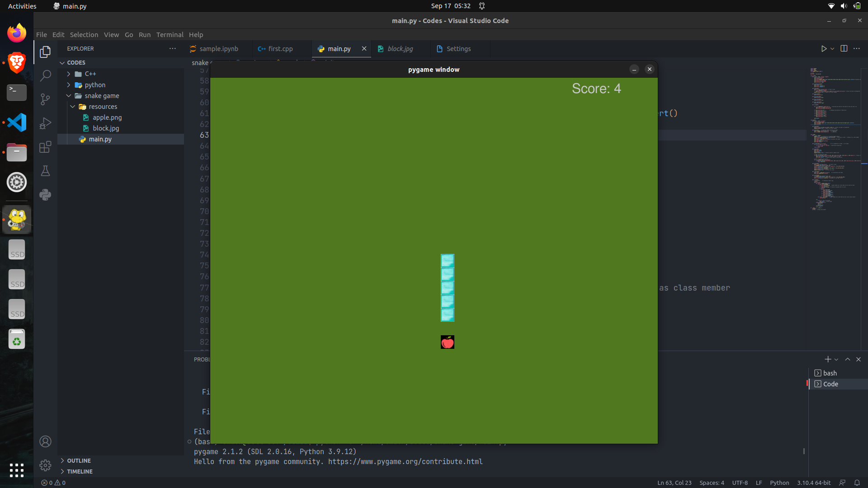868x488 pixels.
Task: Open the Extensions view
Action: click(45, 147)
